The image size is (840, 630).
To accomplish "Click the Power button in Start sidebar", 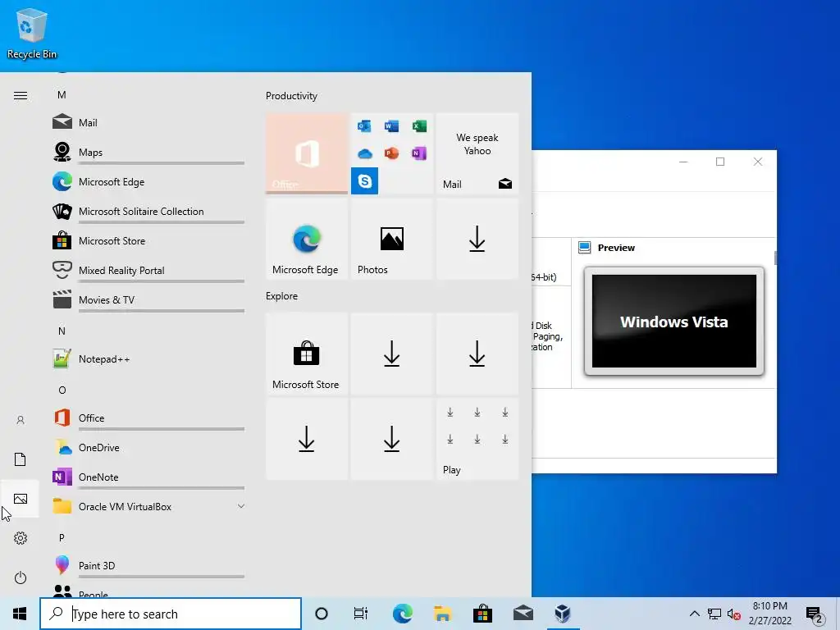I will [x=21, y=577].
